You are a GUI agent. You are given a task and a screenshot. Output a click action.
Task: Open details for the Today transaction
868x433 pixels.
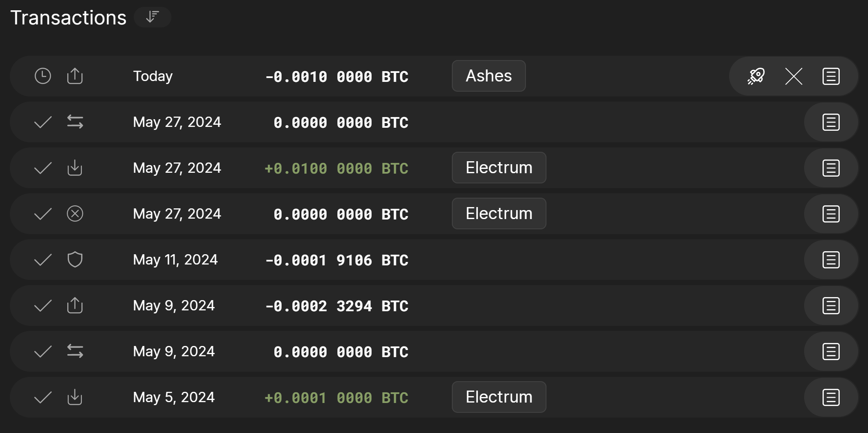click(831, 76)
